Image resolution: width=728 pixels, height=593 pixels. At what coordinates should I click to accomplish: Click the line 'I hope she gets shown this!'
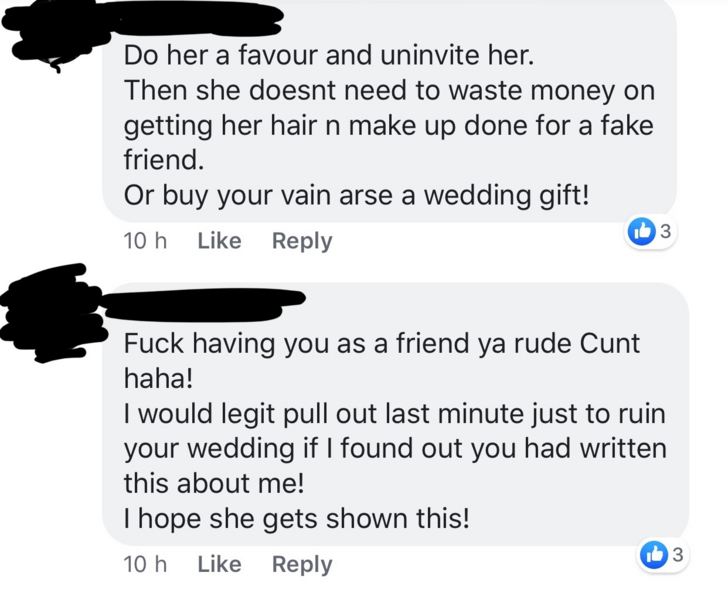click(x=297, y=519)
